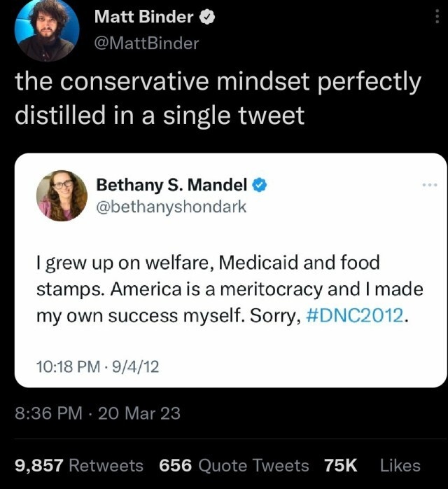Click the 8:36 PM · 20 Mar 23 timestamp

click(97, 413)
